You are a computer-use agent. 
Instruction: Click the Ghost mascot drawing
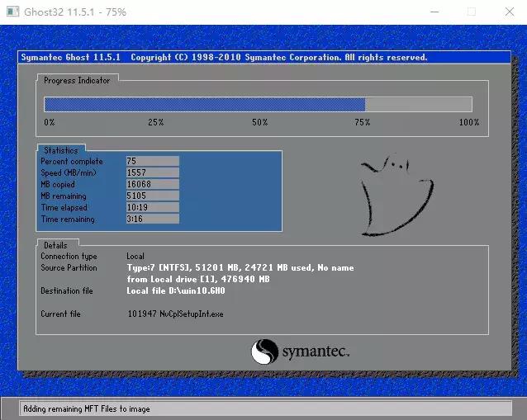pyautogui.click(x=396, y=194)
